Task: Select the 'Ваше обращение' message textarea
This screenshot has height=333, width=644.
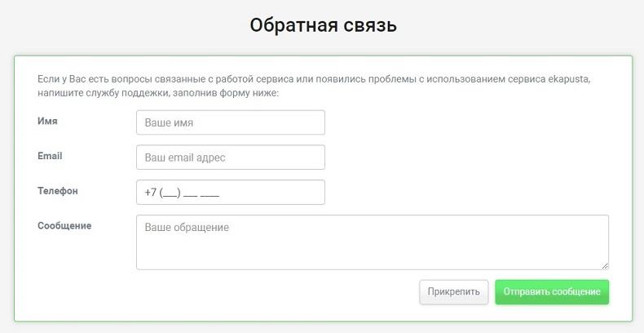Action: pos(372,242)
